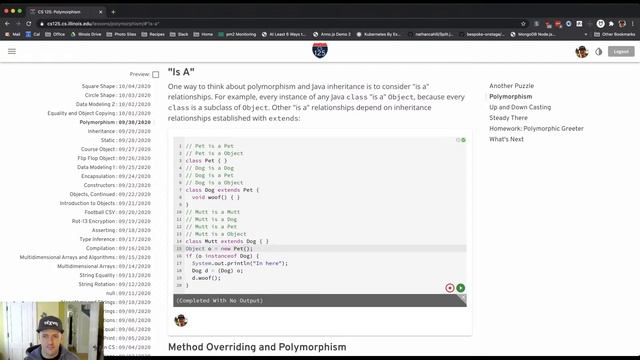The width and height of the screenshot is (640, 360).
Task: Click the instructor avatar below code editor
Action: point(180,320)
